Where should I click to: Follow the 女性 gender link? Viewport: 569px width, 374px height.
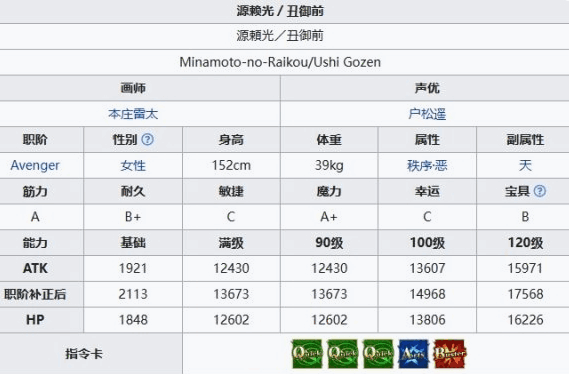click(133, 165)
